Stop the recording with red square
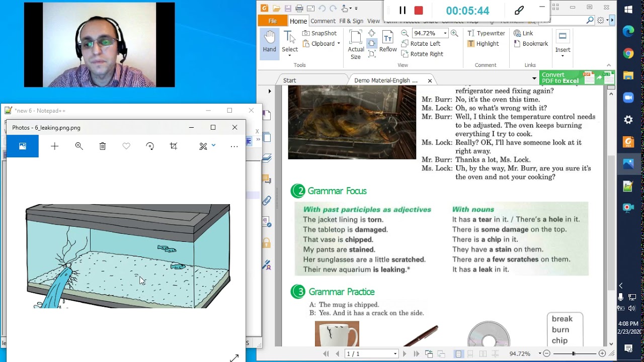Screen dimensions: 644x362 419,11
